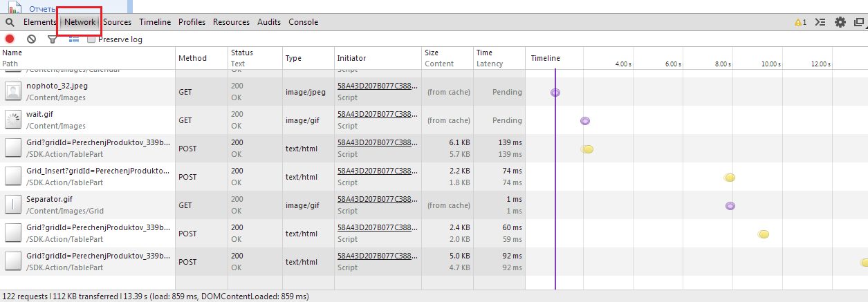Switch to the Timeline tab
The width and height of the screenshot is (868, 302).
click(x=155, y=22)
